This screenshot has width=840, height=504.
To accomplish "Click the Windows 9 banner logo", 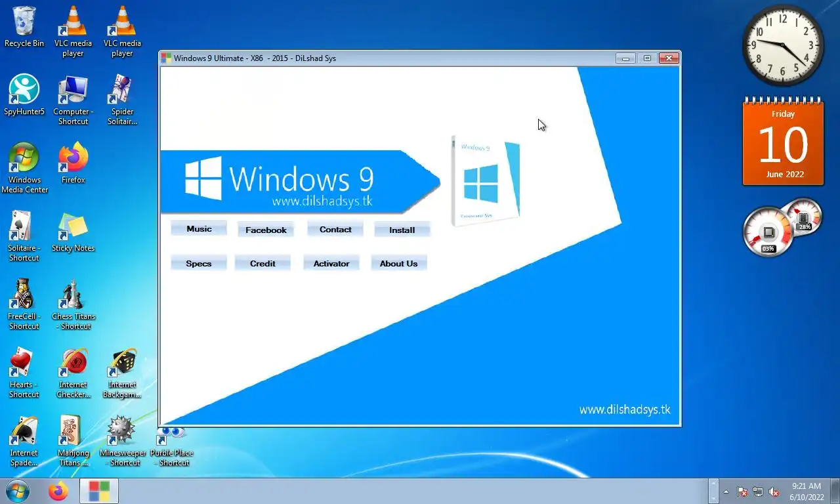I will coord(301,181).
